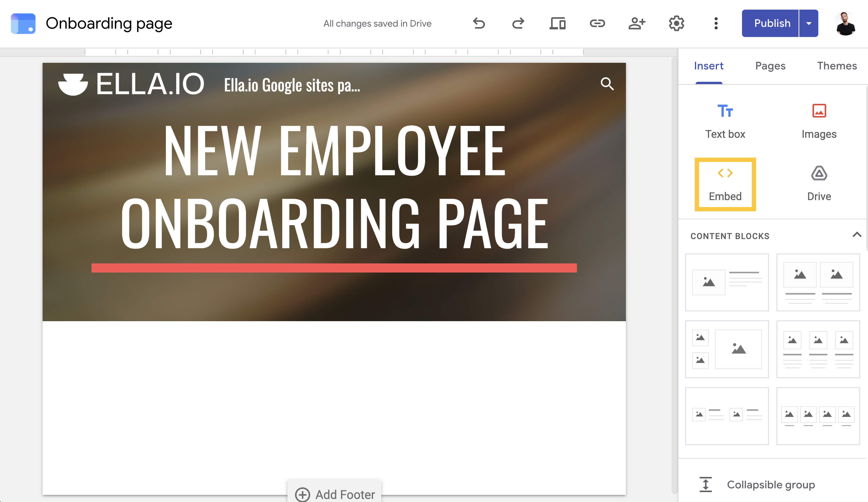Image resolution: width=868 pixels, height=502 pixels.
Task: Publish the site
Action: point(770,23)
